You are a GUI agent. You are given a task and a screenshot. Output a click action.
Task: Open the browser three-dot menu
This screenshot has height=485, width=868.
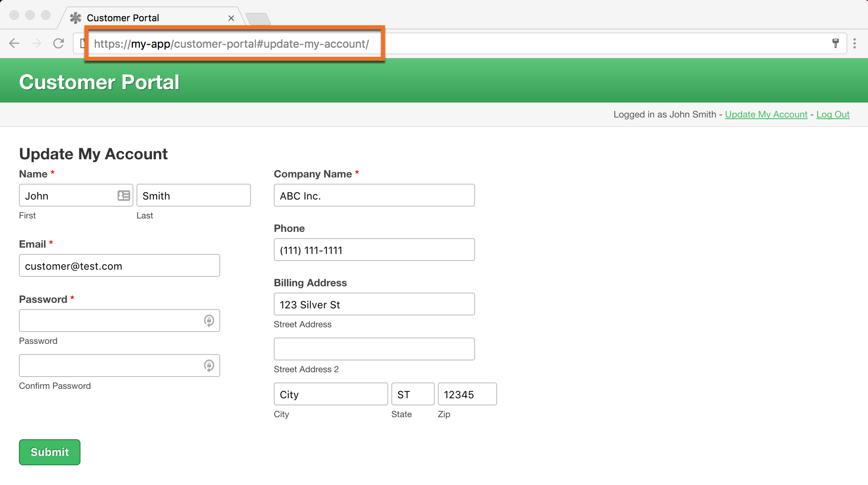855,43
